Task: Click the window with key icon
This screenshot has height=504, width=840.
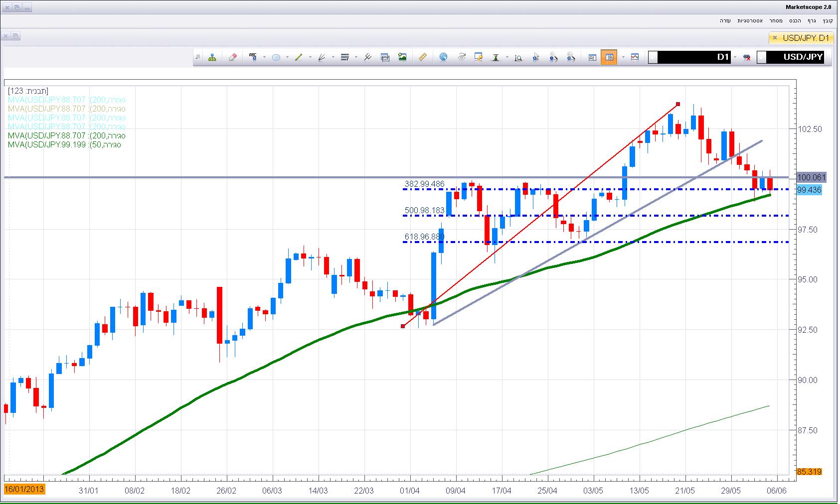Action: [479, 57]
